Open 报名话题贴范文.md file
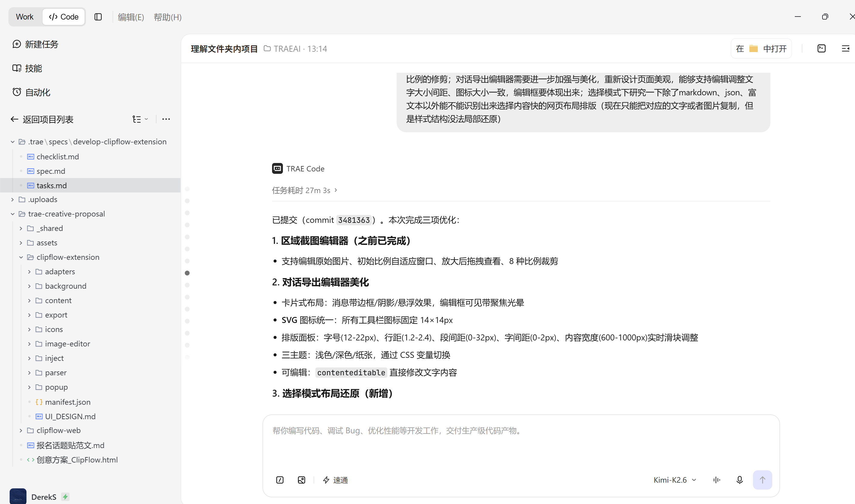This screenshot has height=504, width=855. (x=70, y=445)
